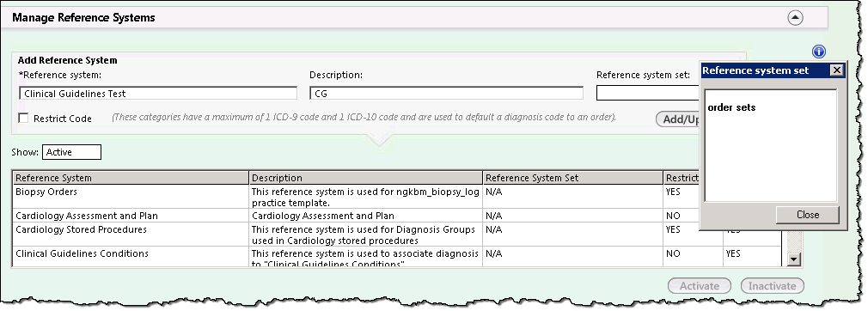Click into the Reference system set field

(x=648, y=94)
